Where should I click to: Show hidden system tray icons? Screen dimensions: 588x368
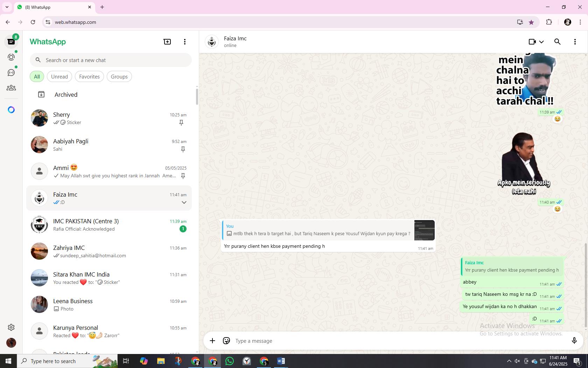pos(509,361)
